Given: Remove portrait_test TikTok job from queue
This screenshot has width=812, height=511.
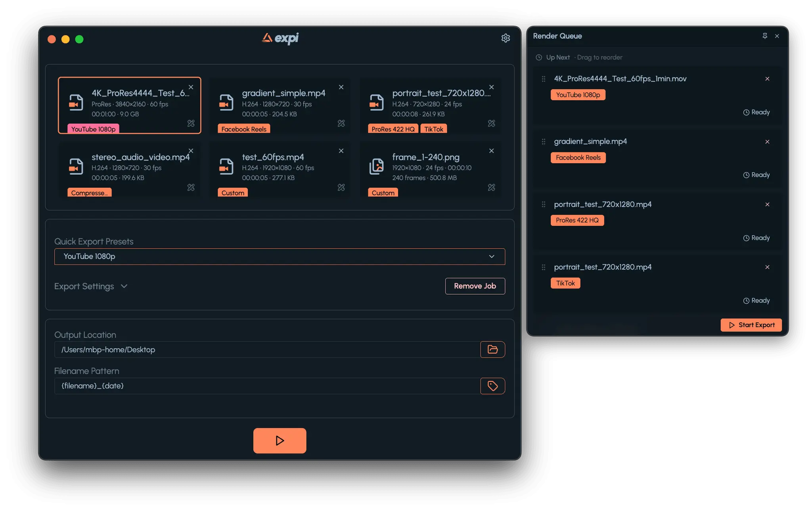Looking at the screenshot, I should click(x=767, y=267).
